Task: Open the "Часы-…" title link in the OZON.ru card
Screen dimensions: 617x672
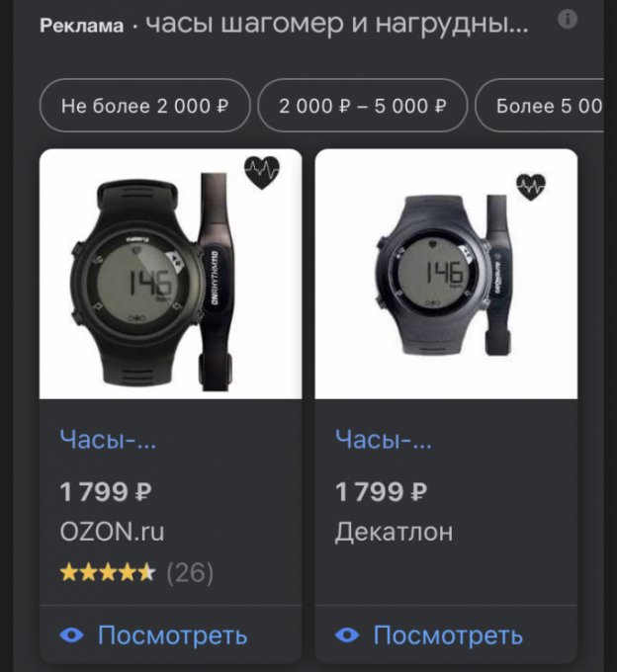Action: 108,439
